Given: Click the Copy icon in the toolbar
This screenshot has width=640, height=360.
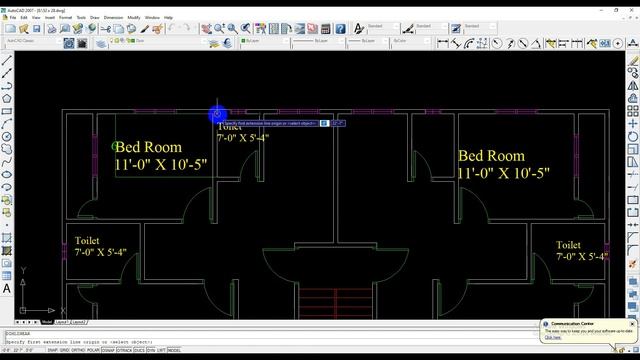Looking at the screenshot, I should coord(119,29).
